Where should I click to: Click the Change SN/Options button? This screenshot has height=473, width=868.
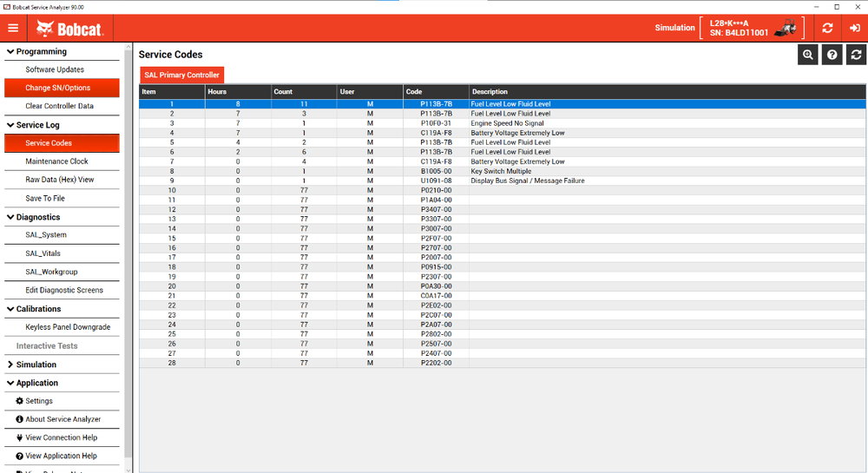tap(58, 88)
